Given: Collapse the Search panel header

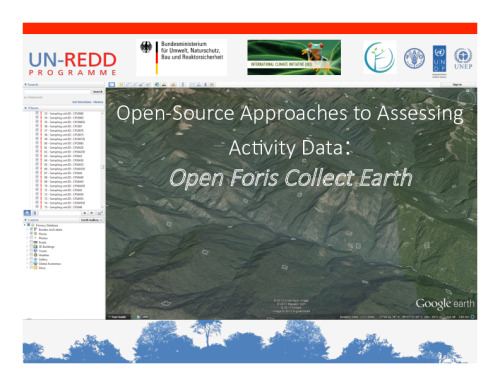Looking at the screenshot, I should coord(25,84).
